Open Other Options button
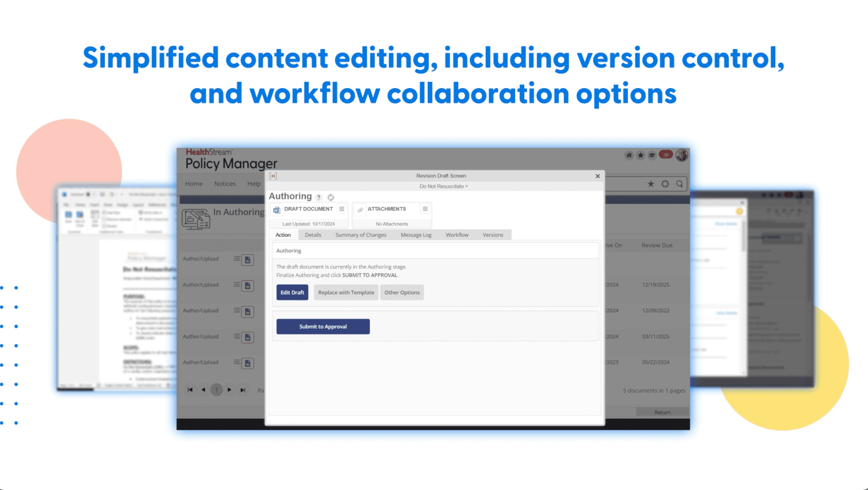868x490 pixels. tap(402, 292)
